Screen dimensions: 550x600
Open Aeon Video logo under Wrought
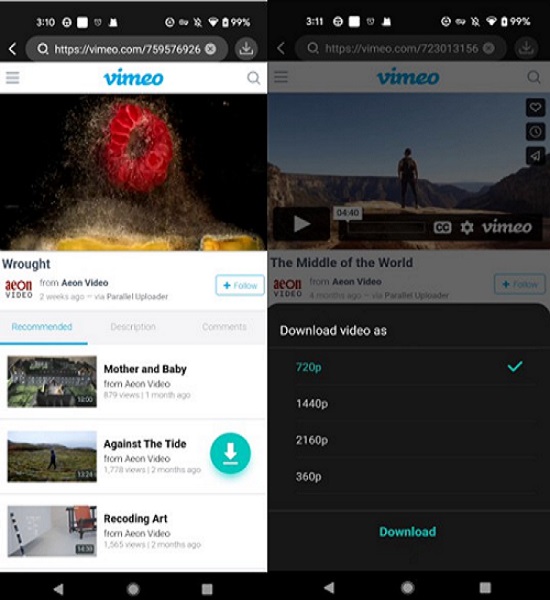point(18,289)
